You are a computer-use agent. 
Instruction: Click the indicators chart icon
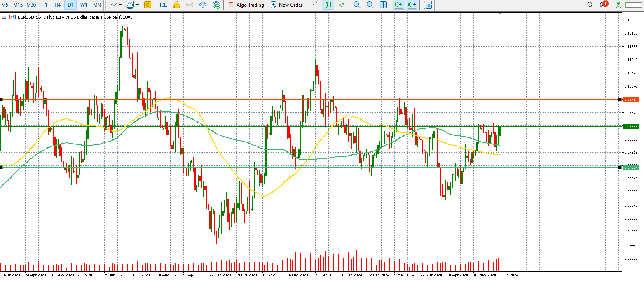coord(130,5)
